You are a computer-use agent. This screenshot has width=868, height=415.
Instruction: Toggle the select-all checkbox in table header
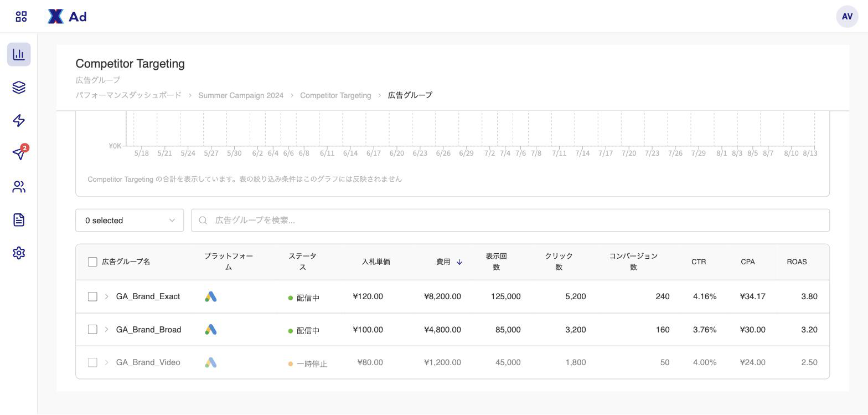[x=92, y=262]
